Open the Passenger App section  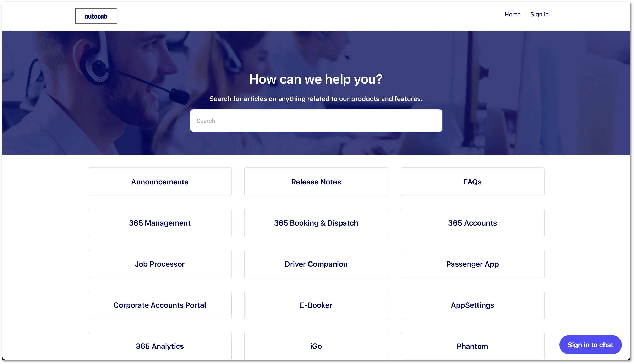point(472,264)
